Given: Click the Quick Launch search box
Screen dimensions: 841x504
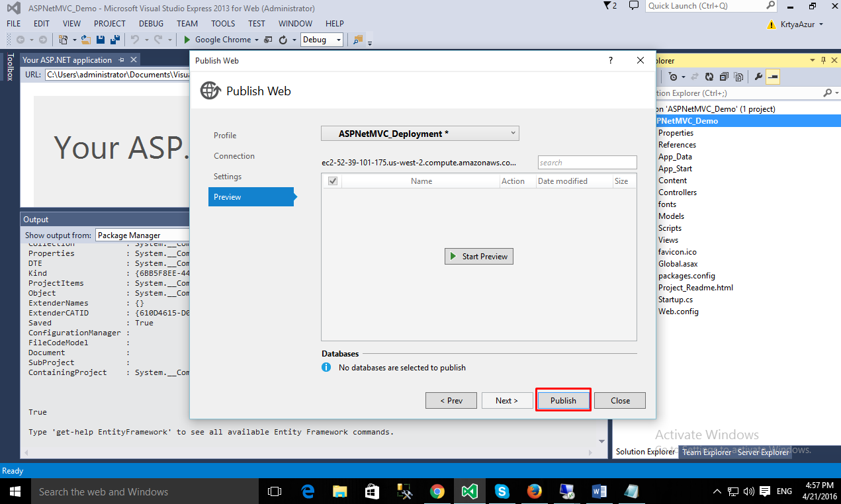Looking at the screenshot, I should click(711, 6).
